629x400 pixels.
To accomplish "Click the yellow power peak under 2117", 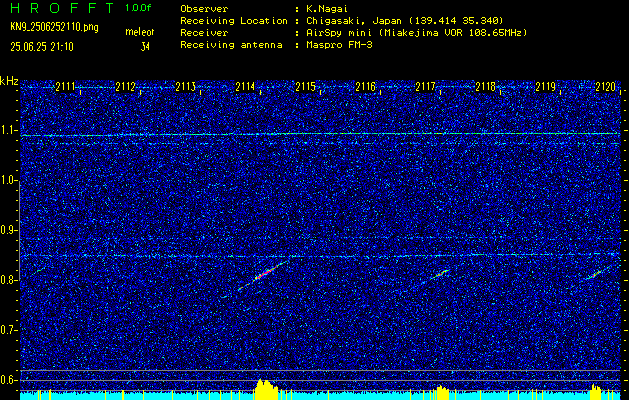I will point(440,392).
